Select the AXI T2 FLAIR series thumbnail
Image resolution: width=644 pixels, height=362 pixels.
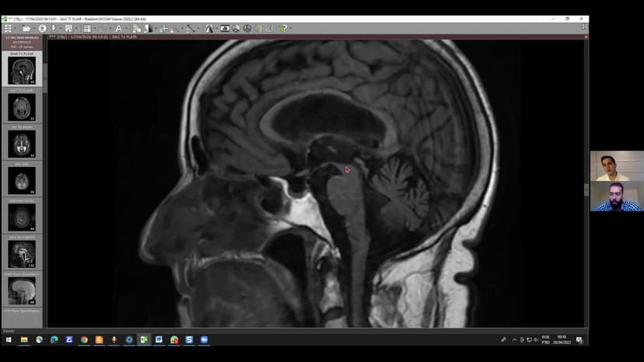pyautogui.click(x=22, y=144)
